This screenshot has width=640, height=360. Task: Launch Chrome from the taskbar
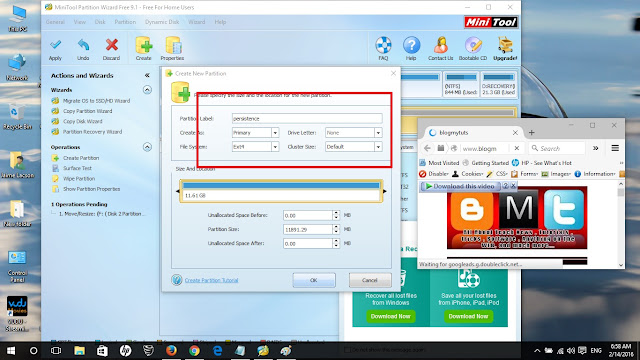pos(194,351)
